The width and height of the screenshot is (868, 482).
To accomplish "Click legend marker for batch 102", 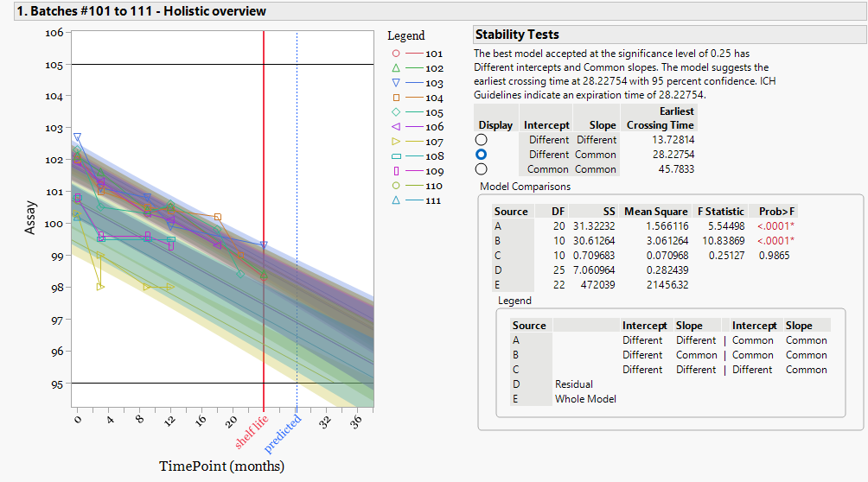I will click(x=396, y=68).
